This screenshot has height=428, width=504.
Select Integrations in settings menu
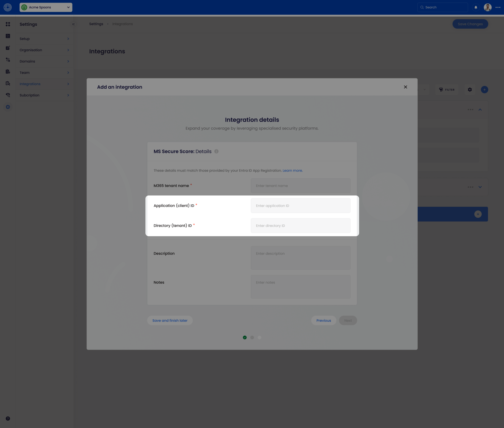(44, 84)
